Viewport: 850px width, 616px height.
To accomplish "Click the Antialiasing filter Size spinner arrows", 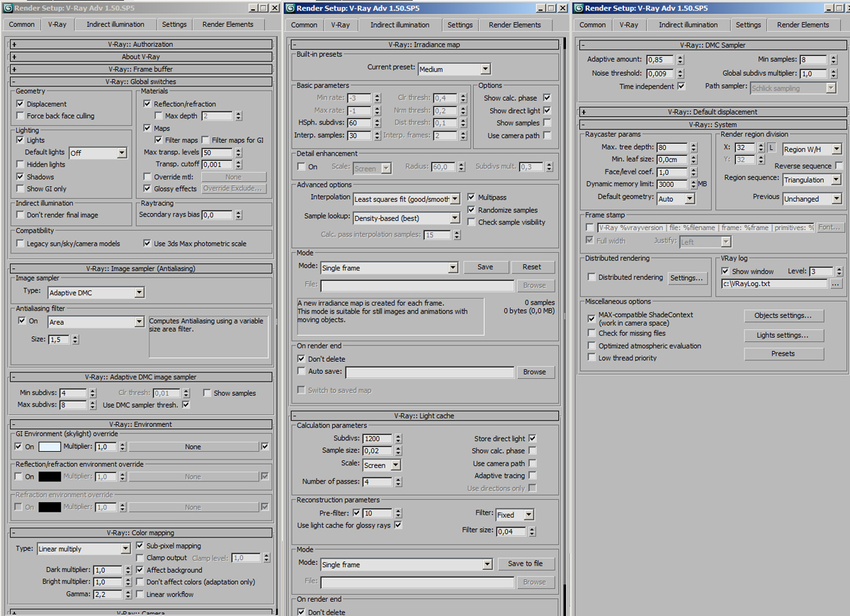I will click(76, 340).
